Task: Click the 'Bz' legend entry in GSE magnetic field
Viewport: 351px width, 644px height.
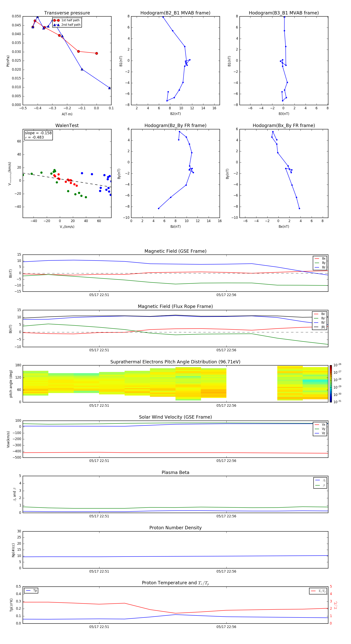Action: (x=320, y=267)
